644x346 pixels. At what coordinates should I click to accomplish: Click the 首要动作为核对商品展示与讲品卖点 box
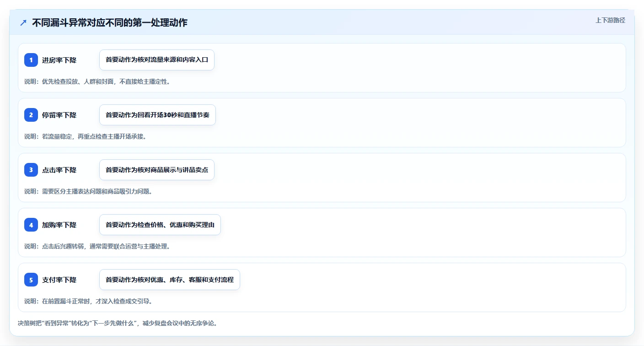tap(157, 170)
